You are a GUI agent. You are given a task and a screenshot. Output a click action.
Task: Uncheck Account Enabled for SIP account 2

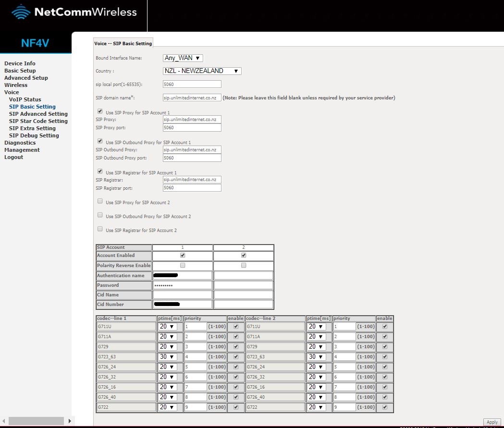(x=244, y=256)
